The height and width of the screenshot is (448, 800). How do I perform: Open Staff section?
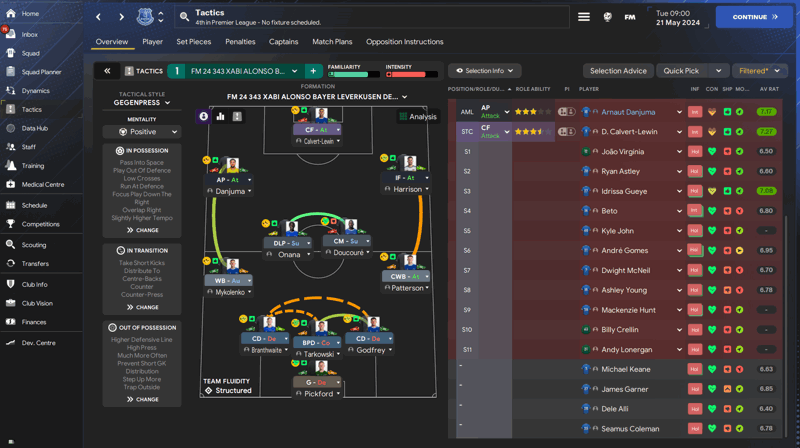click(29, 147)
